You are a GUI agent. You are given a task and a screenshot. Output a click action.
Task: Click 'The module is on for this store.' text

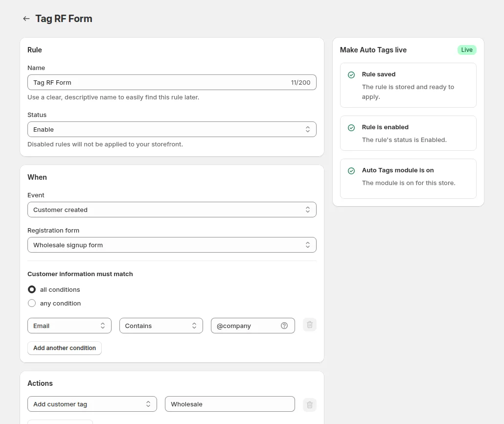coord(409,183)
